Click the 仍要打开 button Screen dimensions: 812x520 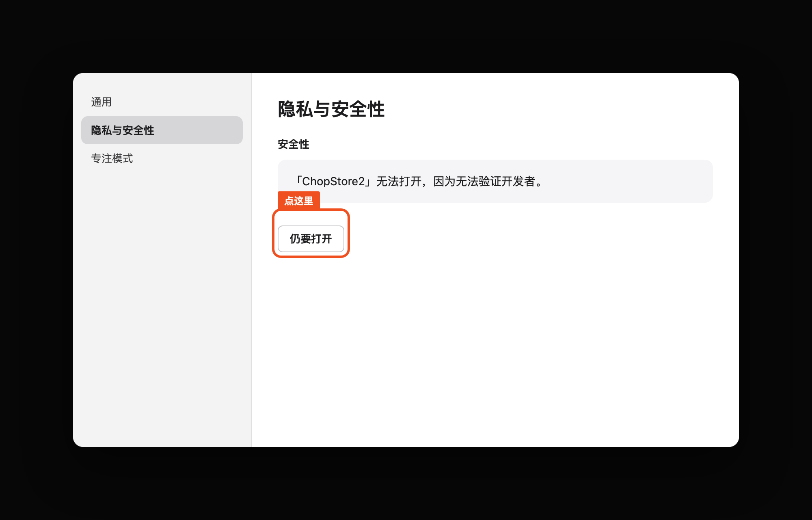(x=311, y=239)
